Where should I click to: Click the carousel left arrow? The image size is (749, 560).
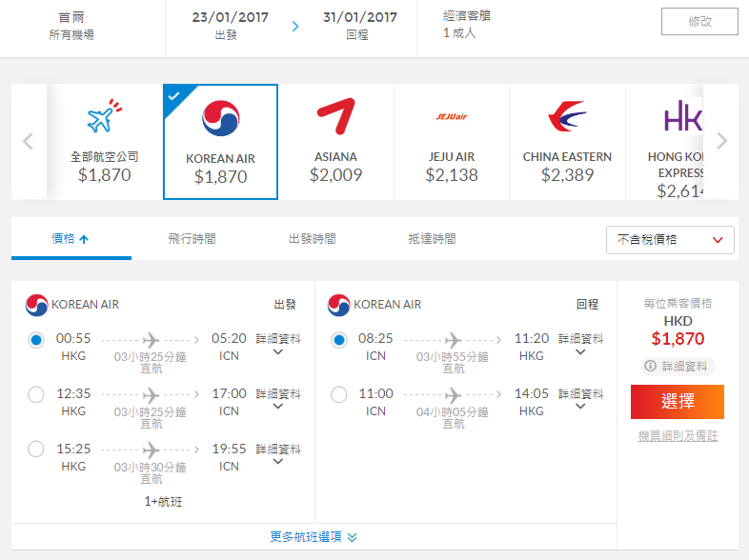29,141
